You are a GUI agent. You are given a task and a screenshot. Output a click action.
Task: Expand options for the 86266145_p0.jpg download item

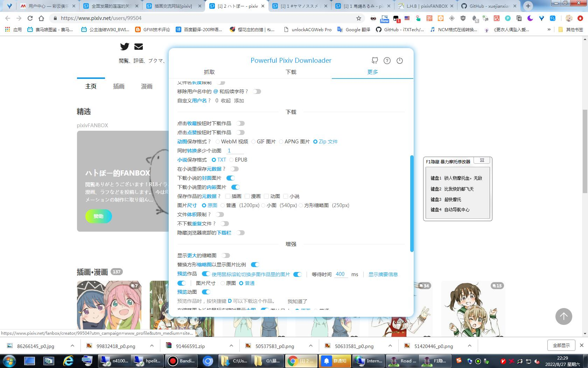pyautogui.click(x=72, y=346)
